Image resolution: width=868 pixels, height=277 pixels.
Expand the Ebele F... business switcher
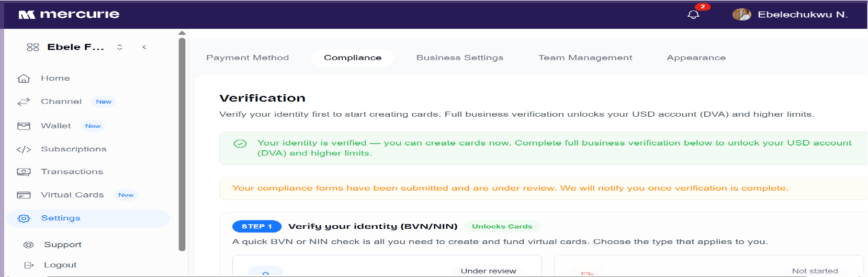[x=120, y=47]
